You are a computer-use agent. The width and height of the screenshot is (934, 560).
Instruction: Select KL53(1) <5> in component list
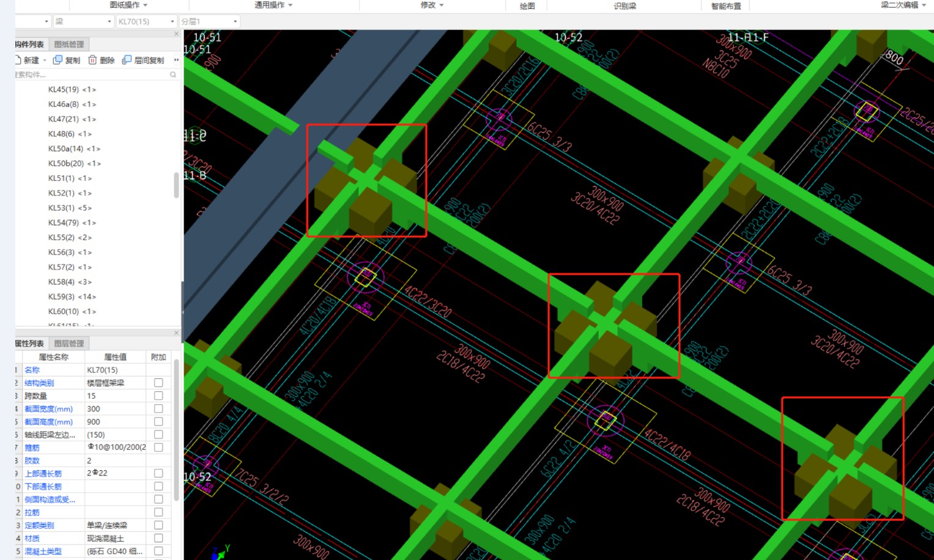[x=70, y=208]
